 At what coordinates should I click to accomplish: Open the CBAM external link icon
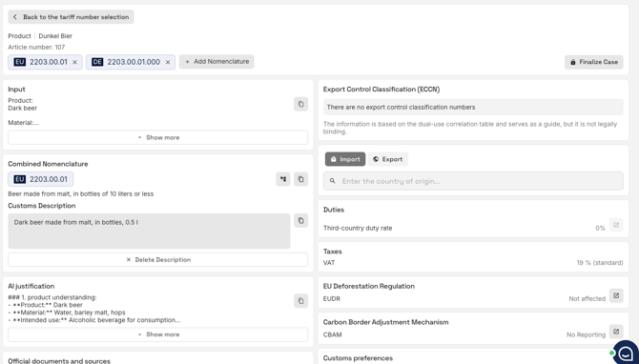click(x=616, y=332)
